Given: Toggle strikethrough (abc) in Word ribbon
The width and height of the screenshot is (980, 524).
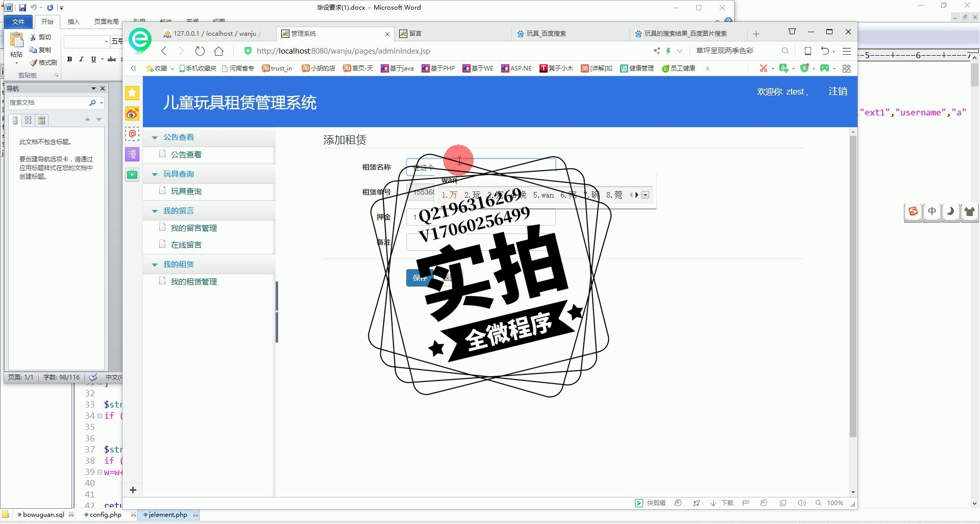Looking at the screenshot, I should click(112, 59).
